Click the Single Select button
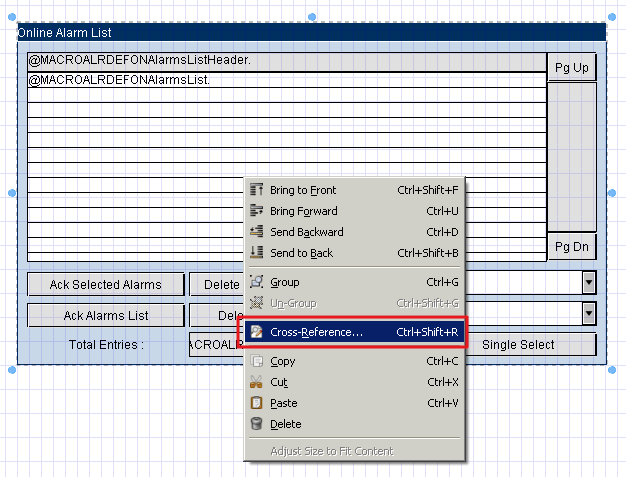Viewport: 626px width, 477px height. coord(531,344)
